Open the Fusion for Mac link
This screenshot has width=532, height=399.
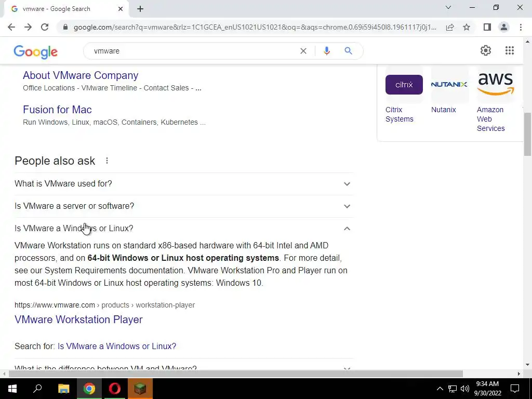(x=57, y=110)
